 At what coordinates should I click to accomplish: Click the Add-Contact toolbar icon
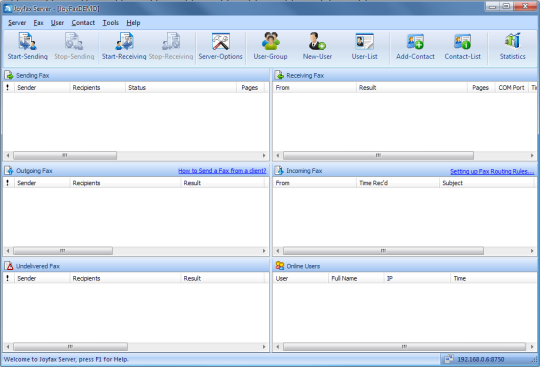pos(415,46)
